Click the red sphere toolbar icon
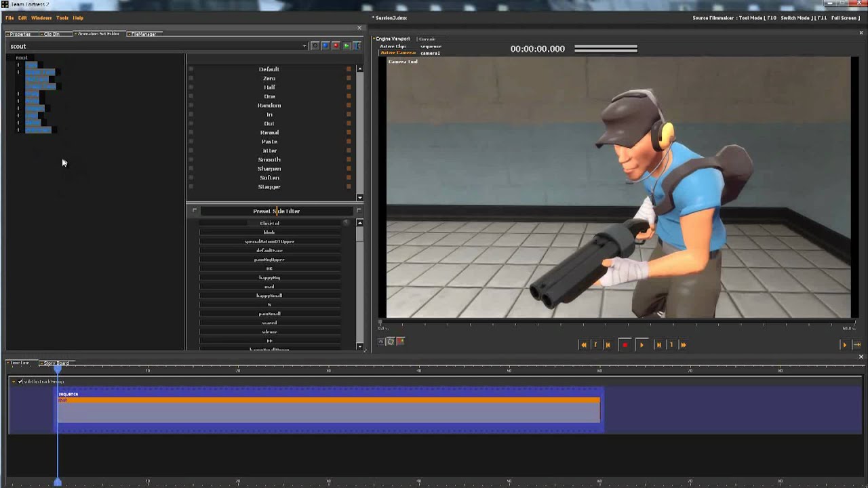The height and width of the screenshot is (488, 868). pyautogui.click(x=336, y=46)
